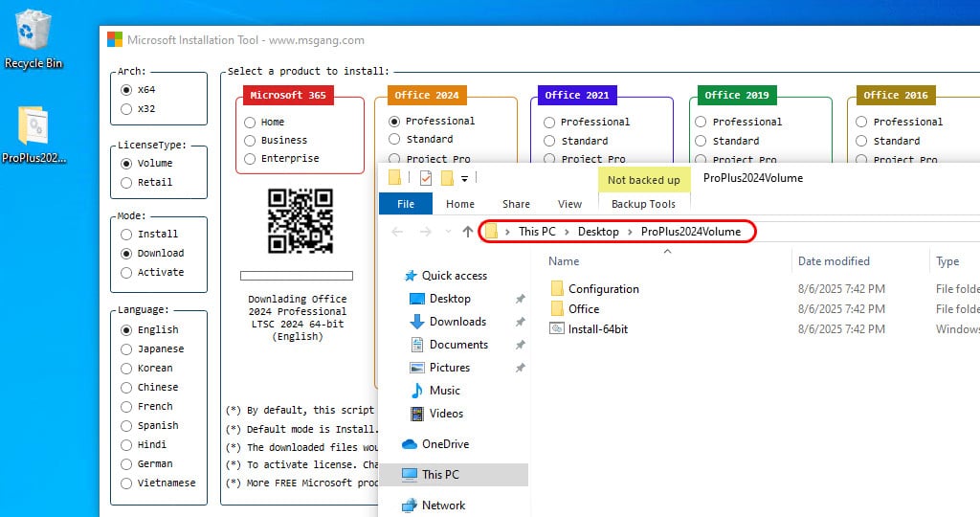Go up one level with Up arrow
The height and width of the screenshot is (517, 980).
click(x=467, y=232)
